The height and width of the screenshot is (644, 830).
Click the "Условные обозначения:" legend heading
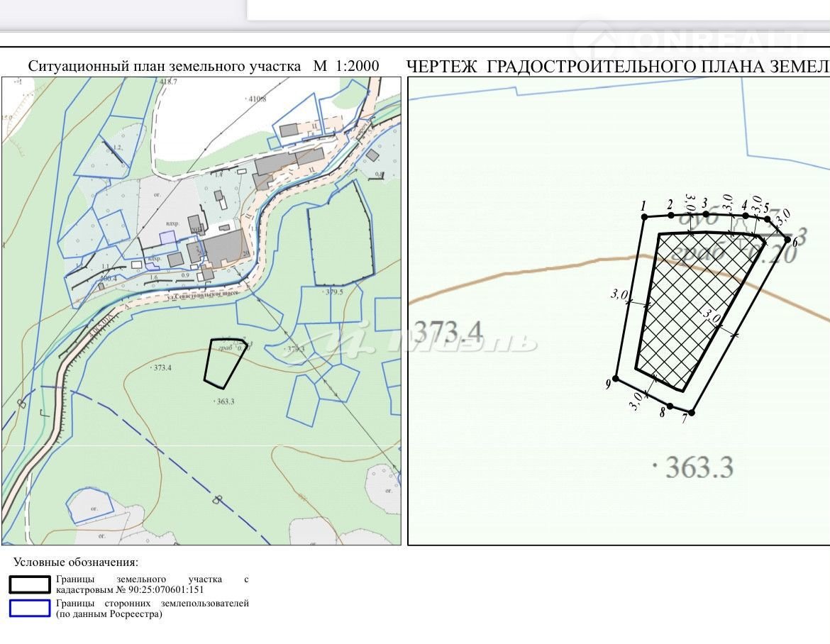pos(76,562)
